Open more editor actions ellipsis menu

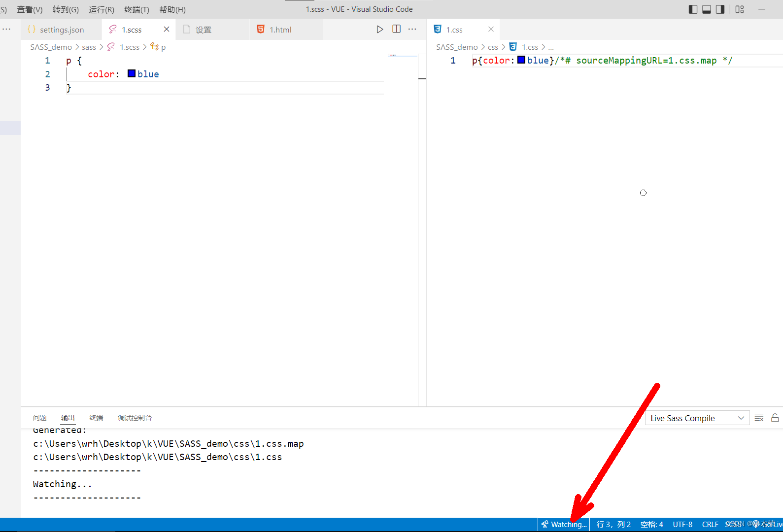coord(412,29)
